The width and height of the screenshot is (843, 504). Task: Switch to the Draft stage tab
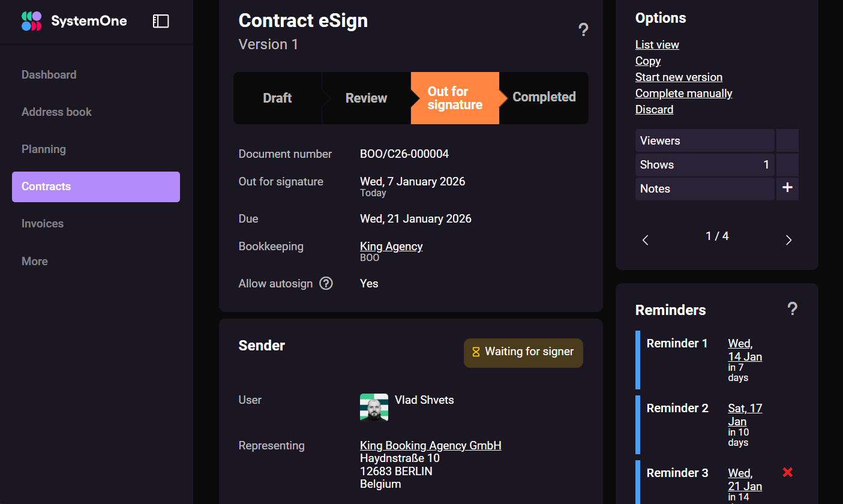[277, 97]
